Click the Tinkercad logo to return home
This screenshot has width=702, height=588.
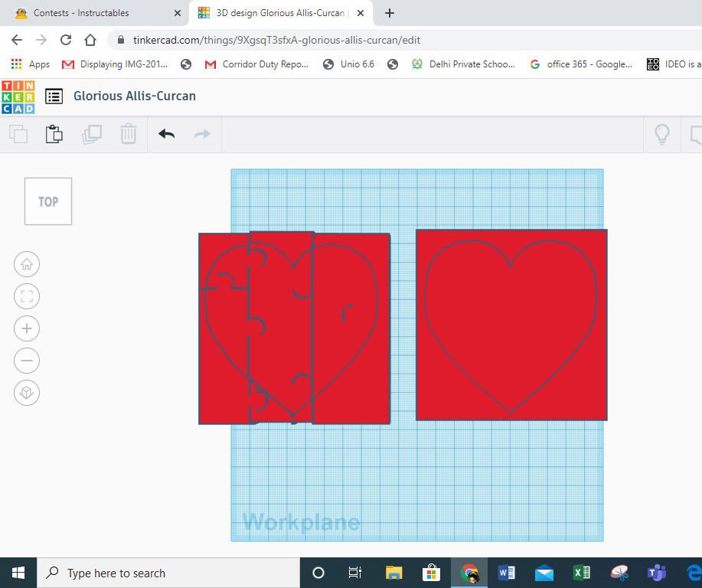click(18, 96)
